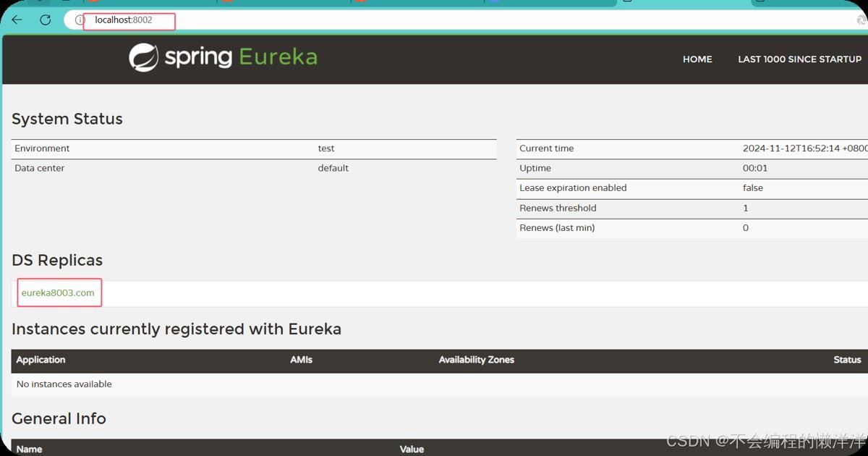Reload the page with the refresh icon
The image size is (868, 456).
(46, 20)
